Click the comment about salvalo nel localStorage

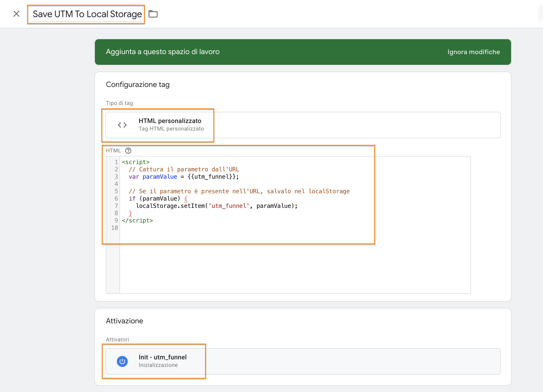pos(239,191)
